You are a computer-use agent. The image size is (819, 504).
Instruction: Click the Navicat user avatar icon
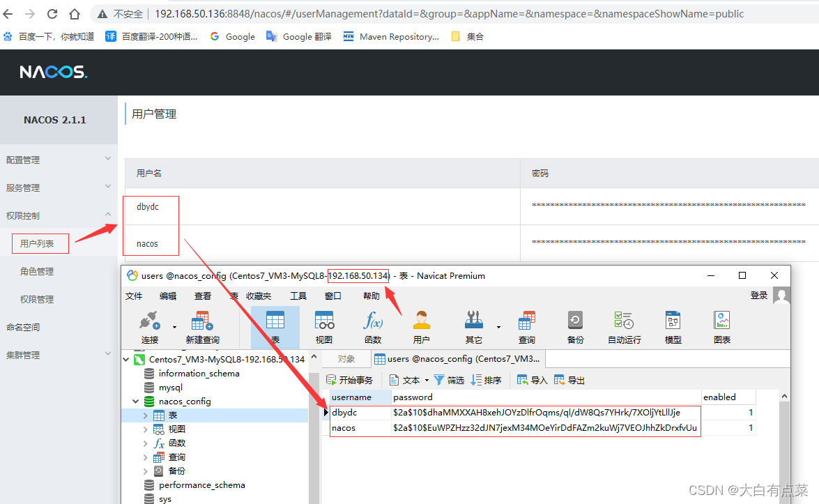click(781, 296)
